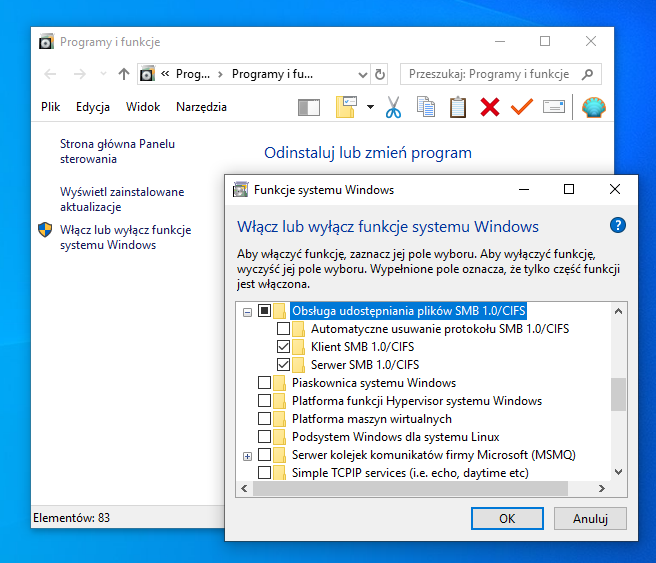Click the up arrow navigation button
The width and height of the screenshot is (656, 563).
click(123, 74)
